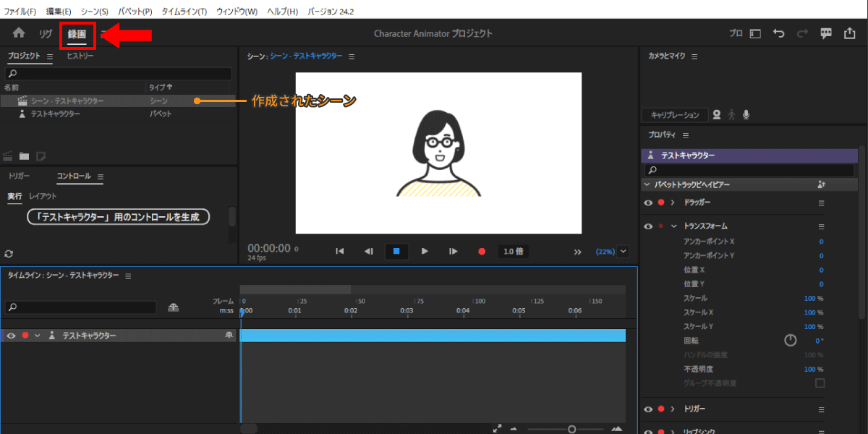The image size is (868, 434).
Task: Open パペット(P) menu
Action: click(135, 12)
